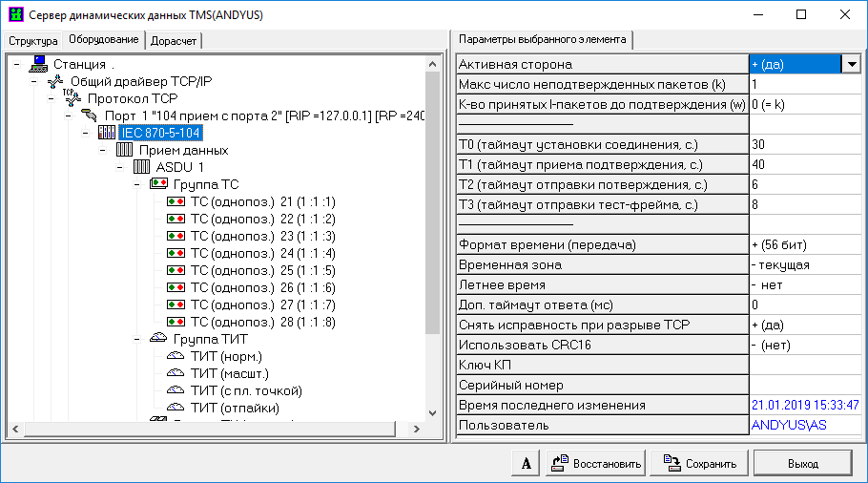Click the Порт 1 connector icon
Screen dimensions: 868x483
(x=90, y=115)
